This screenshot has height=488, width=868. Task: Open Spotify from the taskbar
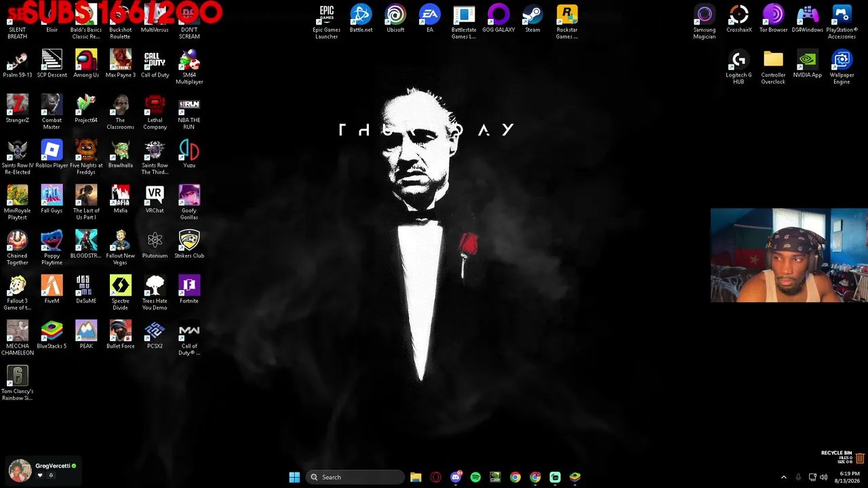tap(475, 477)
